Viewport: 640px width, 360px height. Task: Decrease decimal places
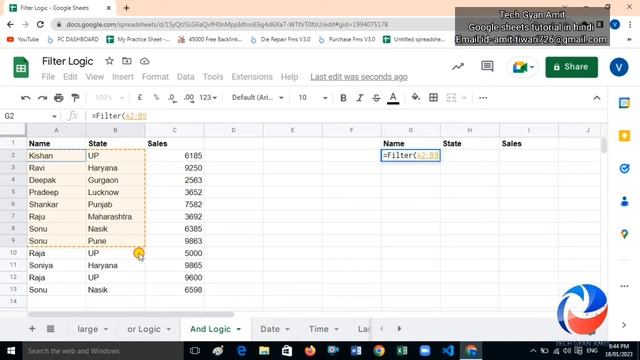(172, 98)
